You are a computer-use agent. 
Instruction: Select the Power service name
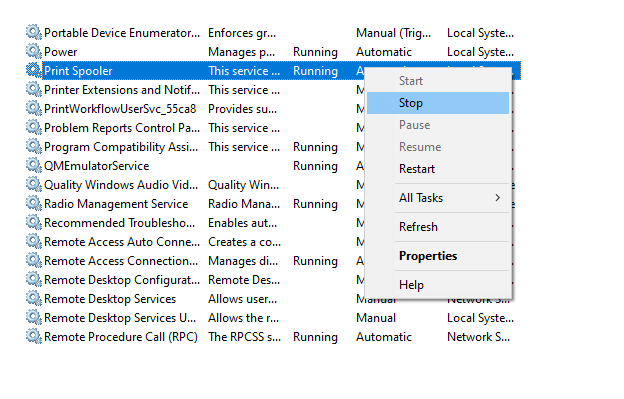(x=60, y=52)
